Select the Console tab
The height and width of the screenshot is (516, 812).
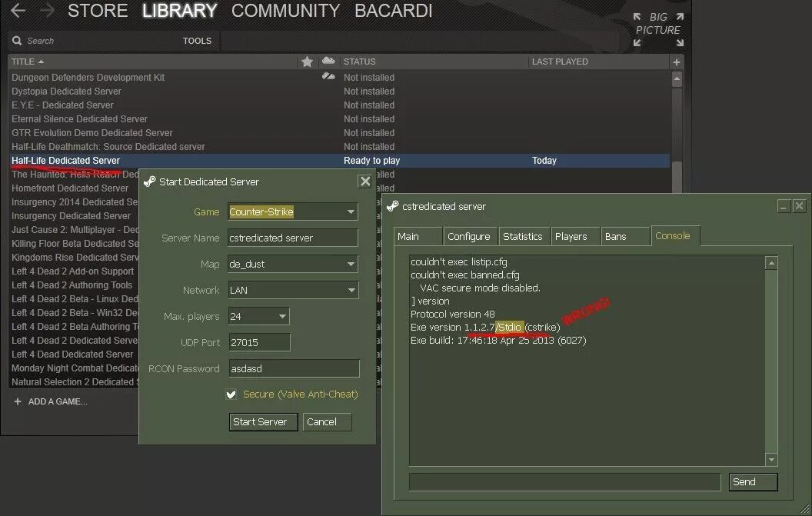click(675, 236)
